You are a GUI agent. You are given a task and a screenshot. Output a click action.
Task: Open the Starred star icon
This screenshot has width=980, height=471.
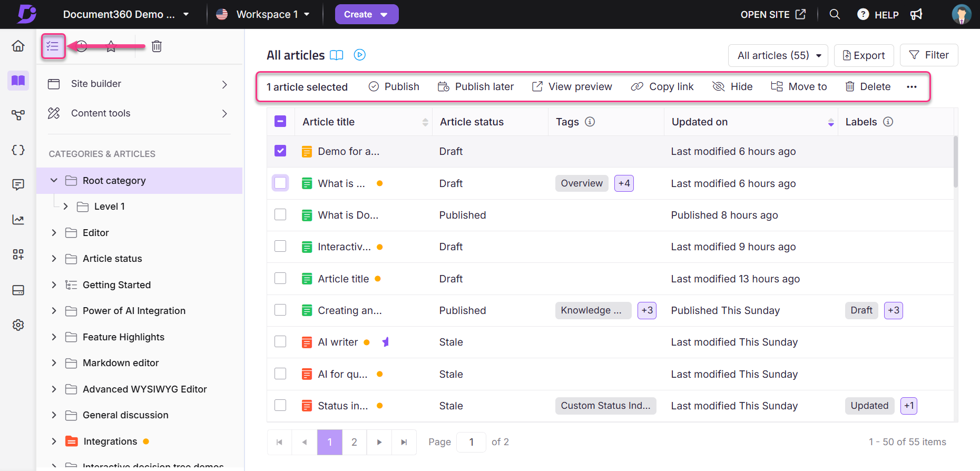point(111,46)
